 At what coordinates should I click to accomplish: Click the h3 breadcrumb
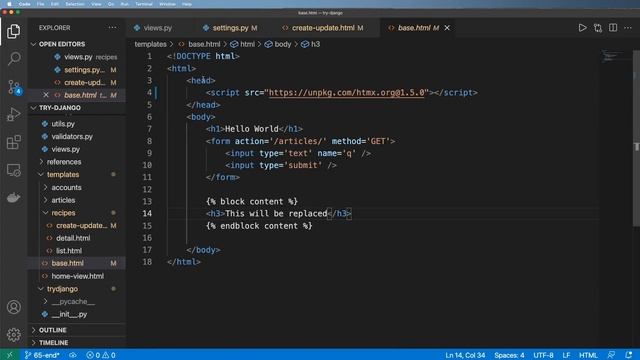point(311,44)
